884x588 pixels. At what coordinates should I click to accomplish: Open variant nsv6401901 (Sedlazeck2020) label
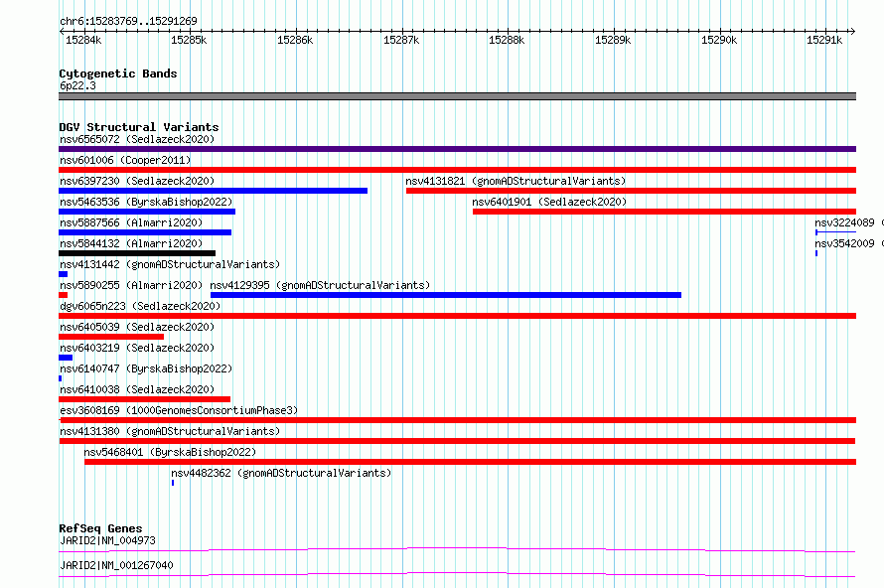[x=549, y=202]
